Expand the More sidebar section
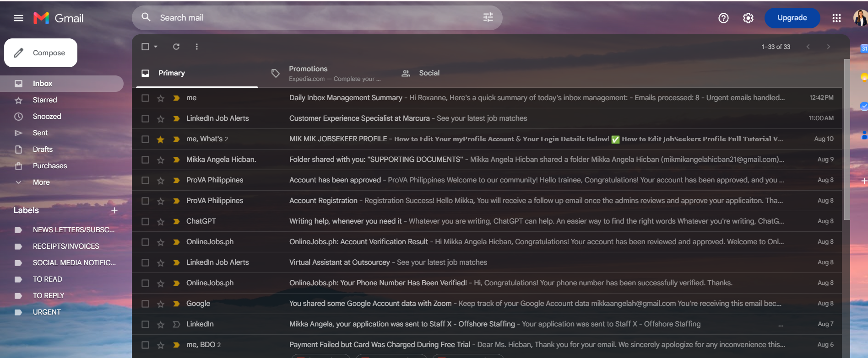This screenshot has height=358, width=868. pos(41,182)
